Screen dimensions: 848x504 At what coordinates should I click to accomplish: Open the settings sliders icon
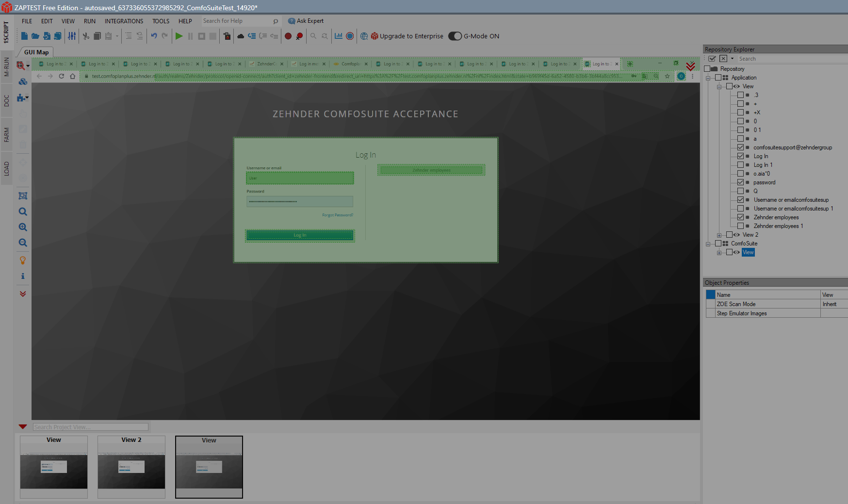tap(72, 36)
